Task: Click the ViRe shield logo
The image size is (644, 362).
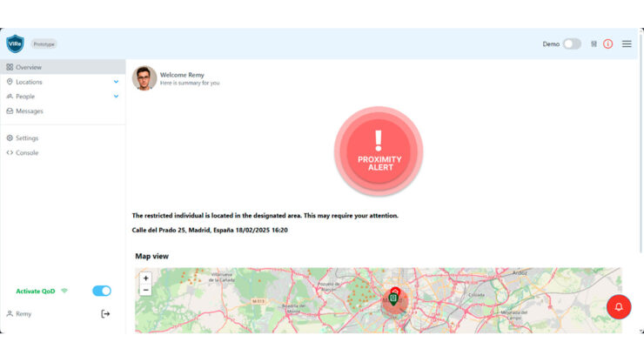Action: click(15, 44)
